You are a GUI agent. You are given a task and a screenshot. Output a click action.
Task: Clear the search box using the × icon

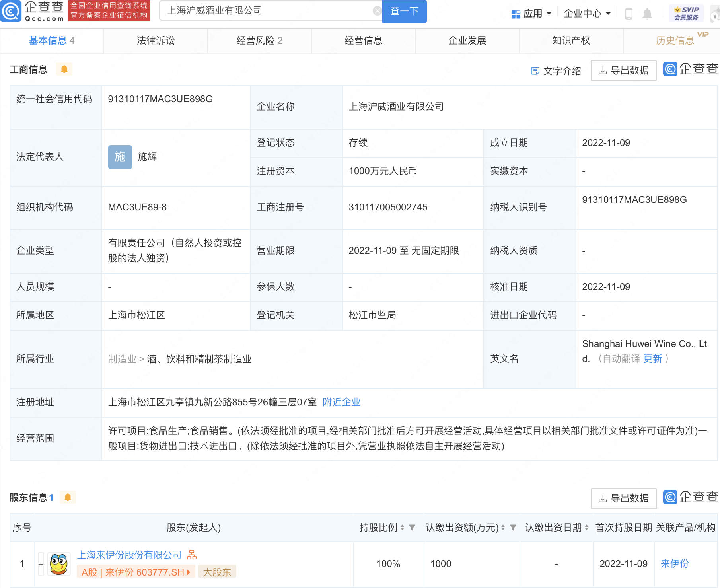pos(377,11)
